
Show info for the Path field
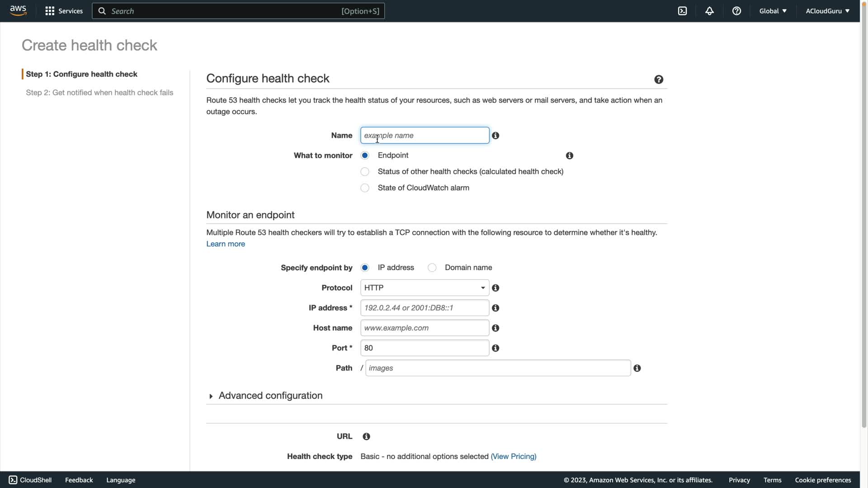(637, 368)
